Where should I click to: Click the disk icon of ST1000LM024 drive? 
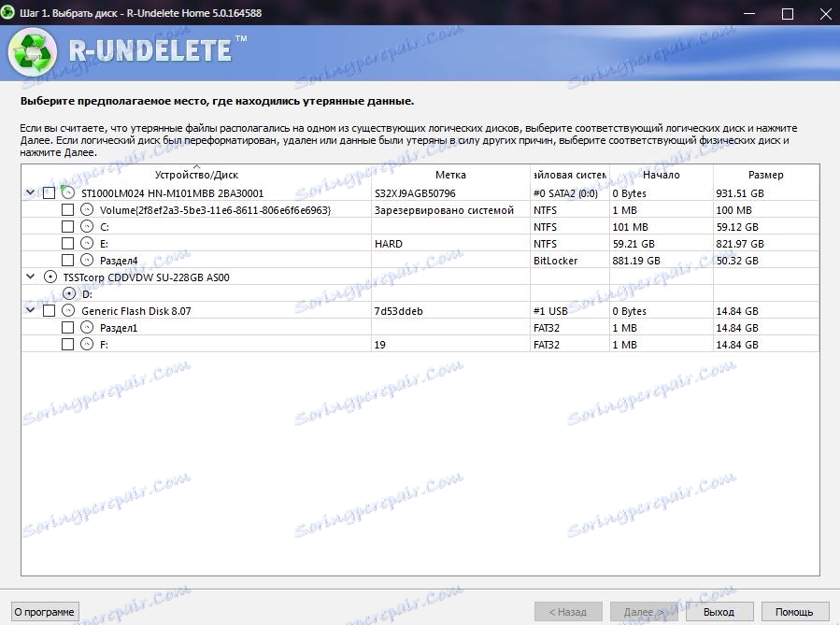(67, 192)
